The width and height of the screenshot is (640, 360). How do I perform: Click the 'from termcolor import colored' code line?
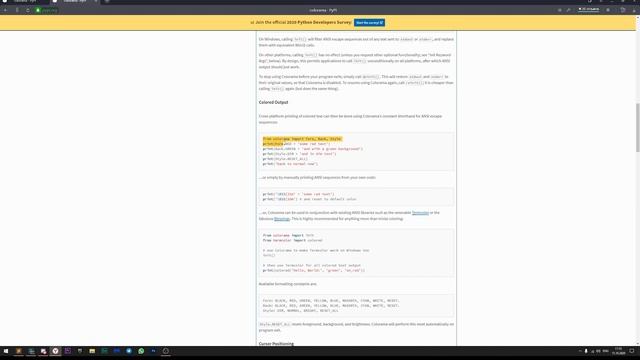292,240
